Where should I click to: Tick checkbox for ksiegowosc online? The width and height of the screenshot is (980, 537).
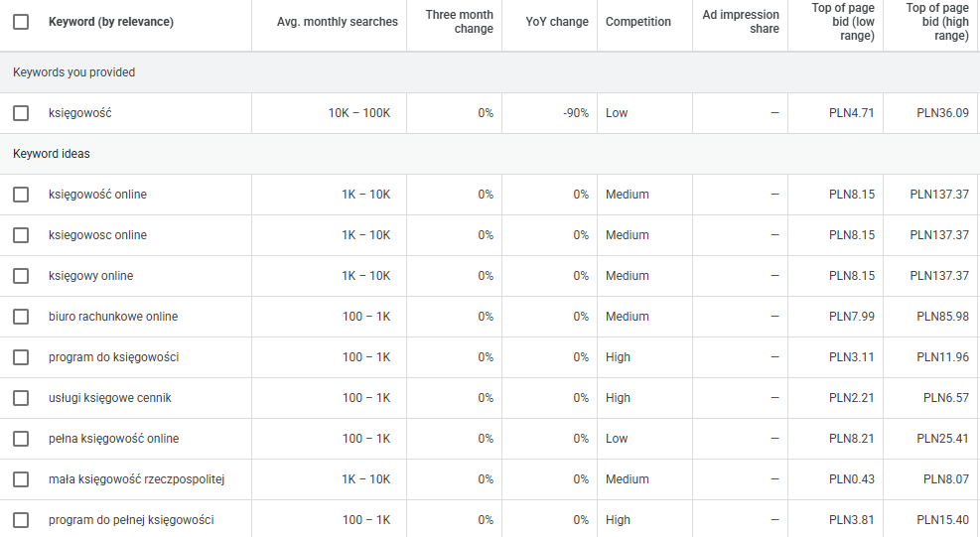pyautogui.click(x=21, y=235)
